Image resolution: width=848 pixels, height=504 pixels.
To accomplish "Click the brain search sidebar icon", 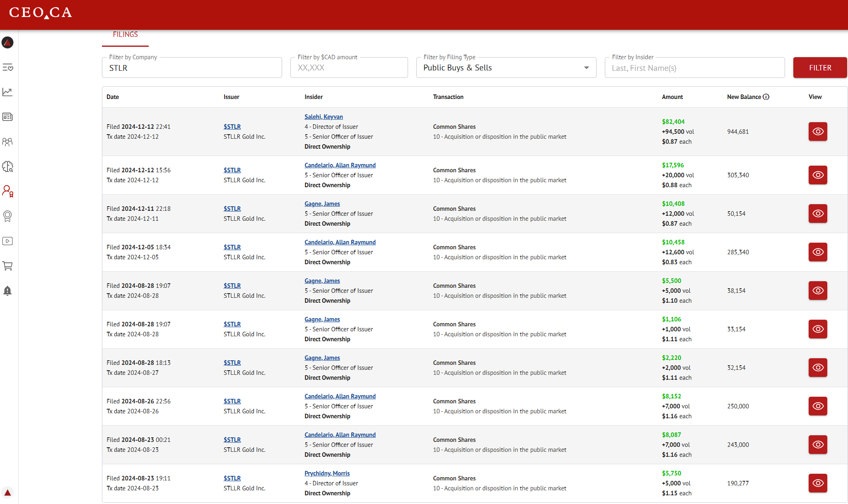I will tap(7, 166).
